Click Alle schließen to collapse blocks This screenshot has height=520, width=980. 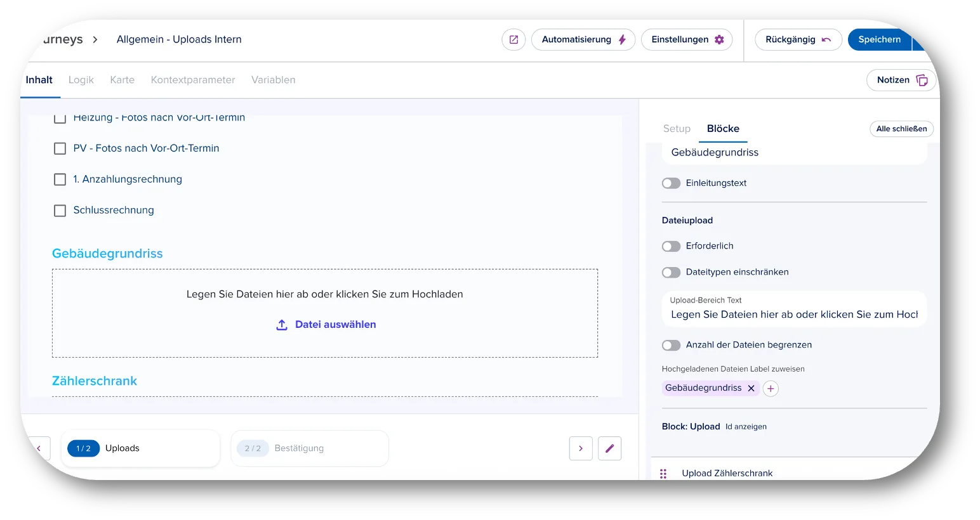pyautogui.click(x=901, y=129)
